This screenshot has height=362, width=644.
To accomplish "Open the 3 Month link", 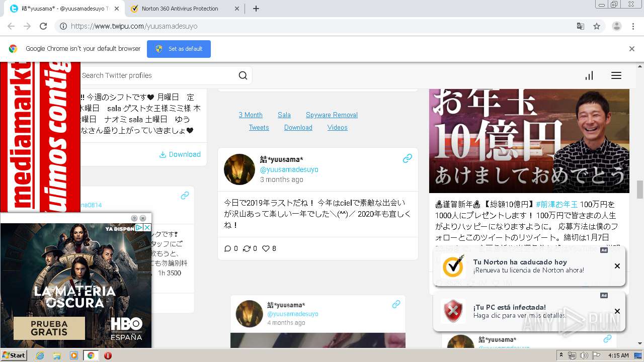I will click(251, 115).
